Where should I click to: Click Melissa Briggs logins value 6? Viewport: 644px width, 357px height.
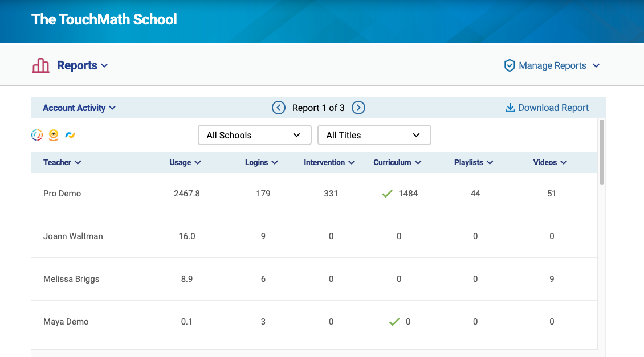[263, 279]
